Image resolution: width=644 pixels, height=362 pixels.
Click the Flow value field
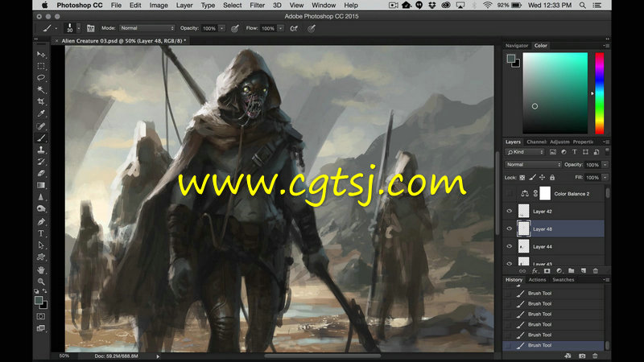pyautogui.click(x=268, y=28)
